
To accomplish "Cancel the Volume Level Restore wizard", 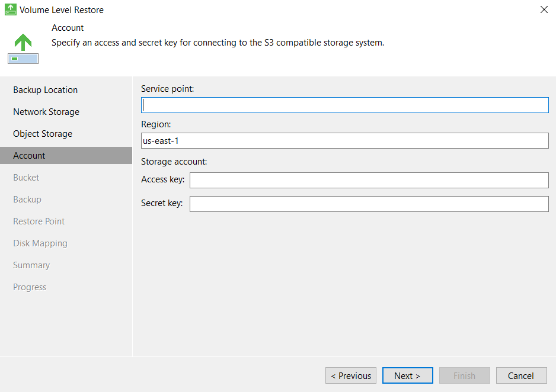I will [520, 375].
